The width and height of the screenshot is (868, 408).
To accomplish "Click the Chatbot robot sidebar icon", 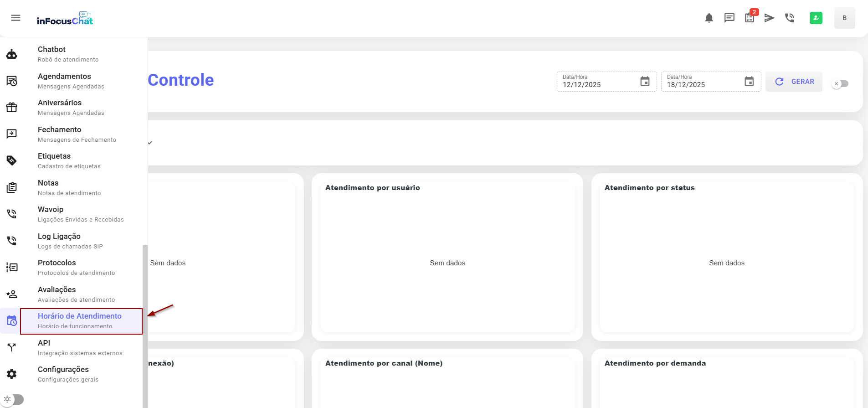I will click(12, 54).
